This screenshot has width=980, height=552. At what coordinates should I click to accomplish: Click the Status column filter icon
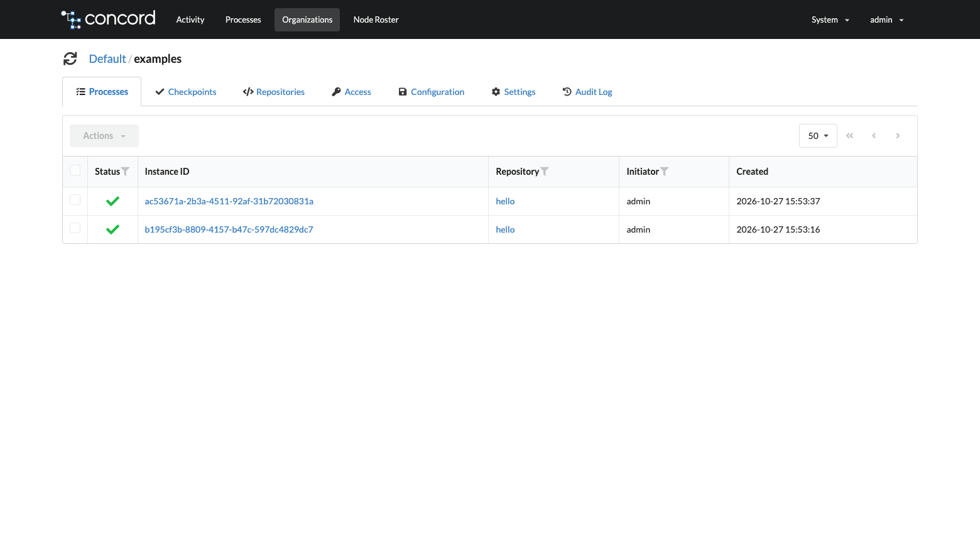click(x=126, y=171)
